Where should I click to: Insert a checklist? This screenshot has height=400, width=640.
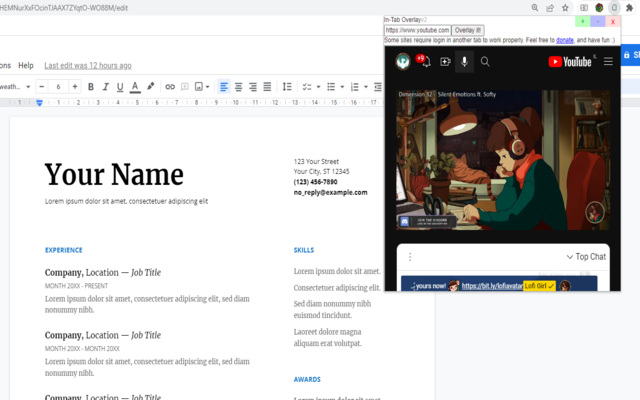tap(307, 87)
